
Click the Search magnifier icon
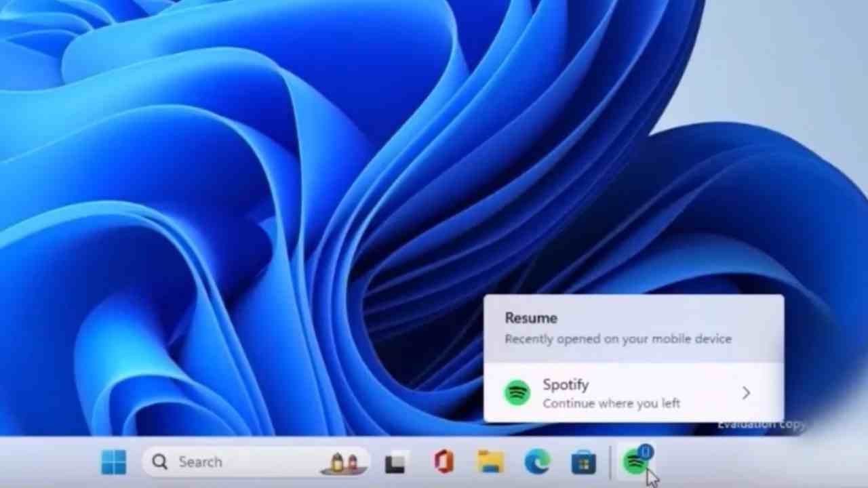[x=159, y=462]
